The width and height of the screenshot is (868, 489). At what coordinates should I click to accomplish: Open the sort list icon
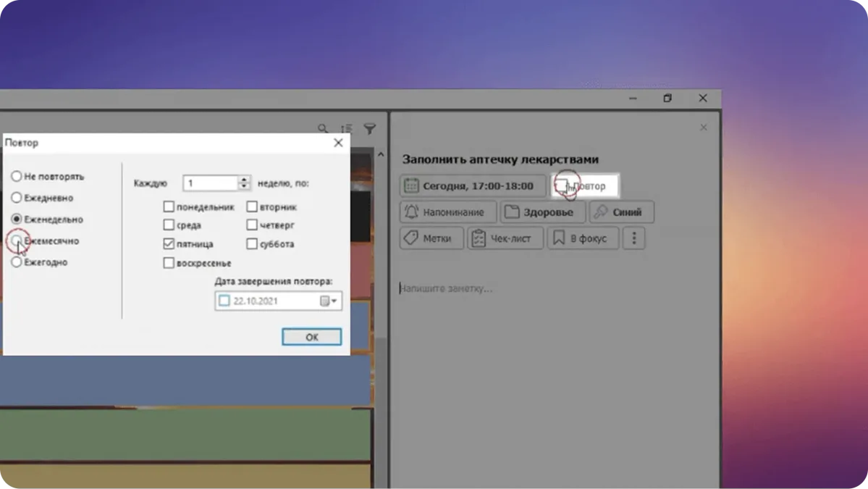[x=347, y=129]
